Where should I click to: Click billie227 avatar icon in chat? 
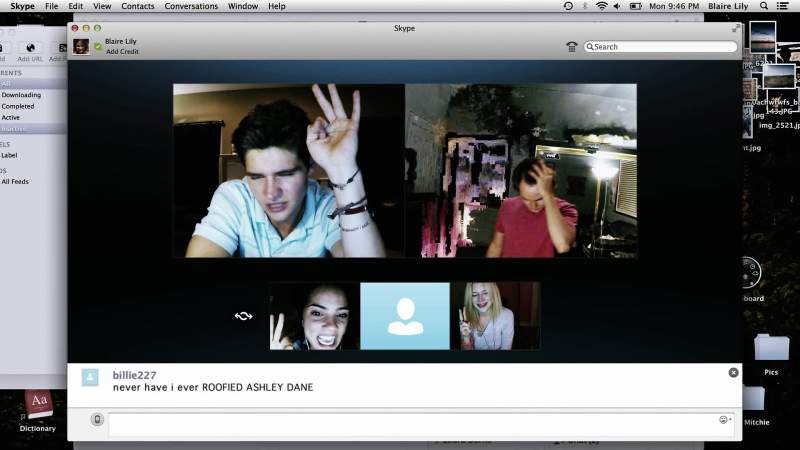point(90,378)
